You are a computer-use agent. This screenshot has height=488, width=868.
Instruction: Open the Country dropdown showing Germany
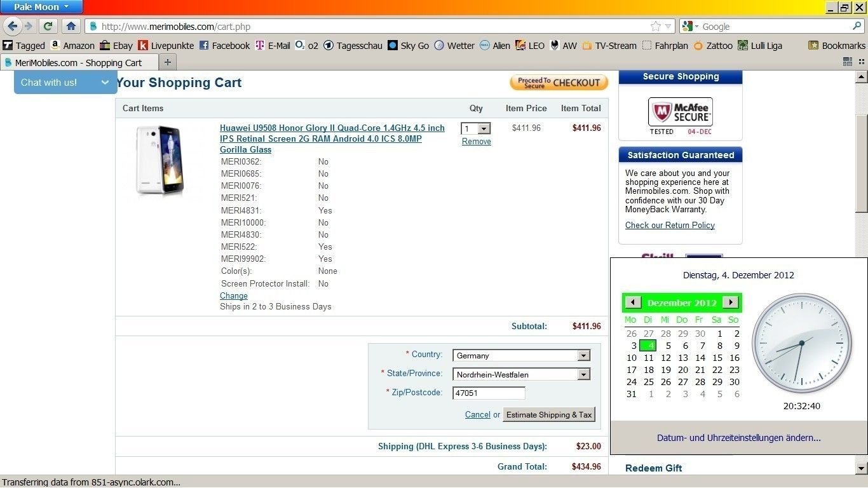click(521, 355)
